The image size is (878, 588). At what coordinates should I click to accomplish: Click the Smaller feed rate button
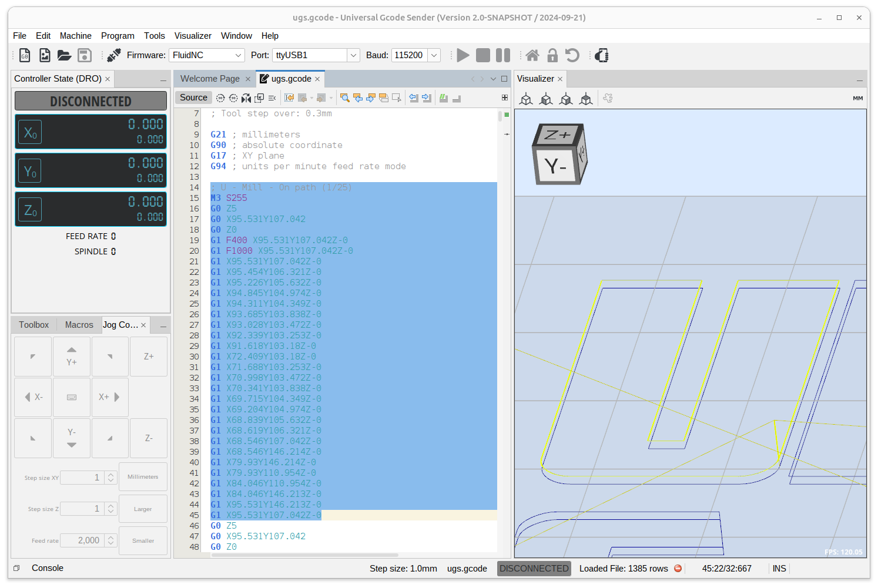(143, 540)
